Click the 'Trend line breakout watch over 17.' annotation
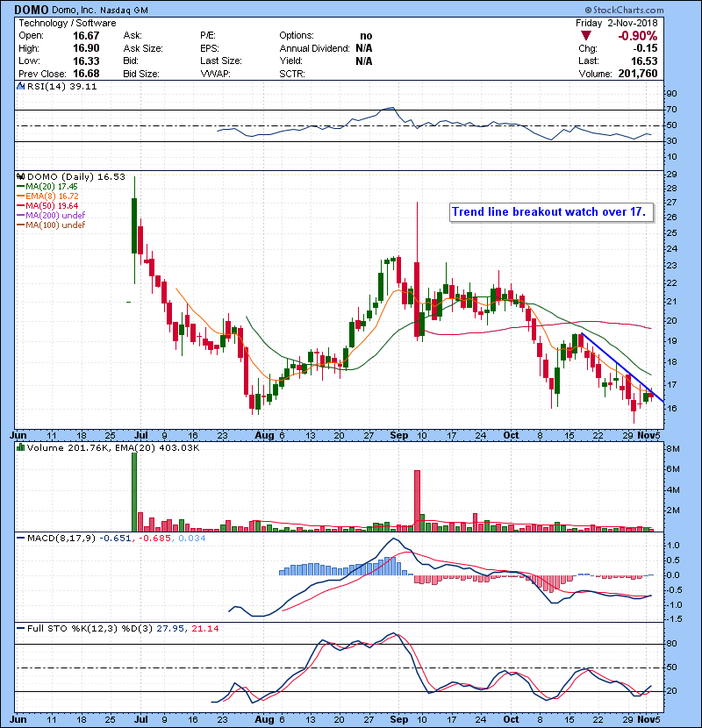Viewport: 702px width, 728px height. point(551,212)
